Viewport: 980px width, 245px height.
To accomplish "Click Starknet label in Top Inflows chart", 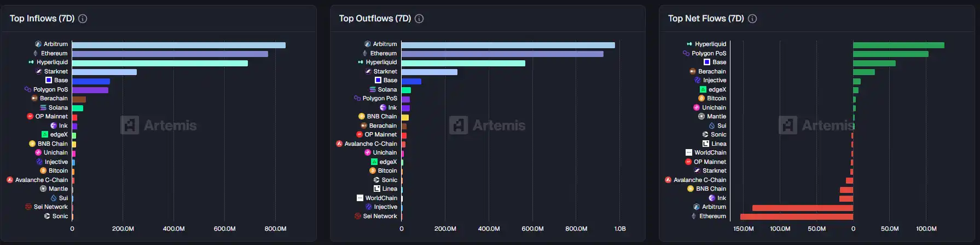I will 56,71.
